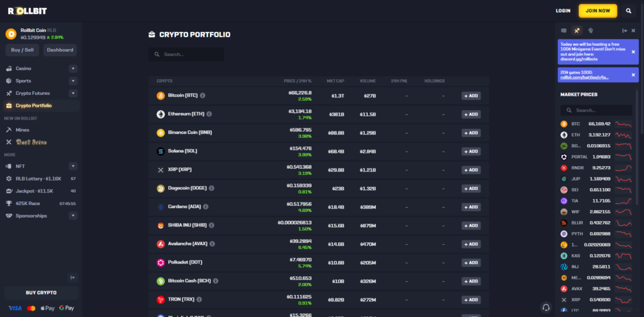Screen dimensions: 644x317
Task: Add Solana (SOL) to portfolio
Action: [471, 151]
